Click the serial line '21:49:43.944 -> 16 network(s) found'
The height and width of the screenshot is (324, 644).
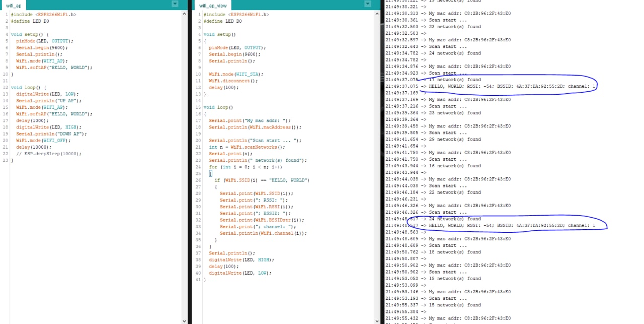pos(433,166)
